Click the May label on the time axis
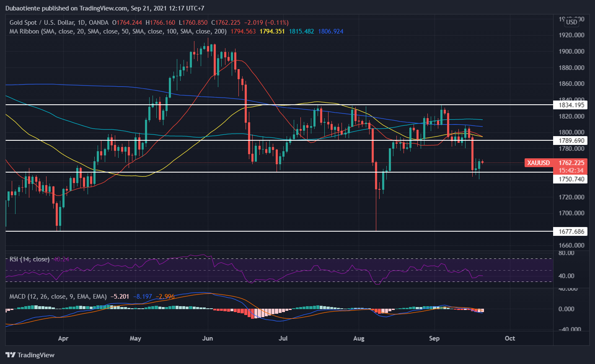This screenshot has width=595, height=364. click(135, 338)
